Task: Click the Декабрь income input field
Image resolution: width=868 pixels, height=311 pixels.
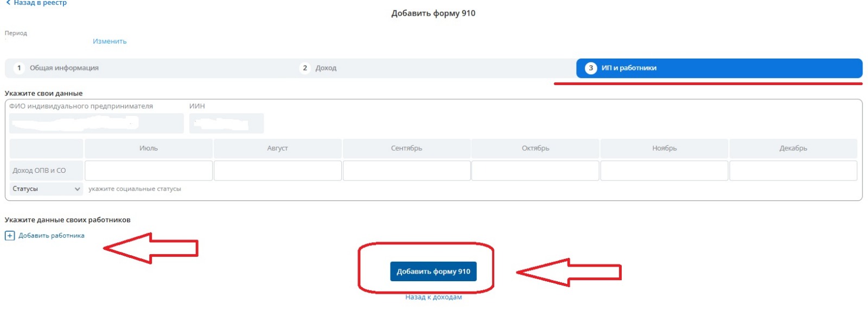Action: click(793, 171)
